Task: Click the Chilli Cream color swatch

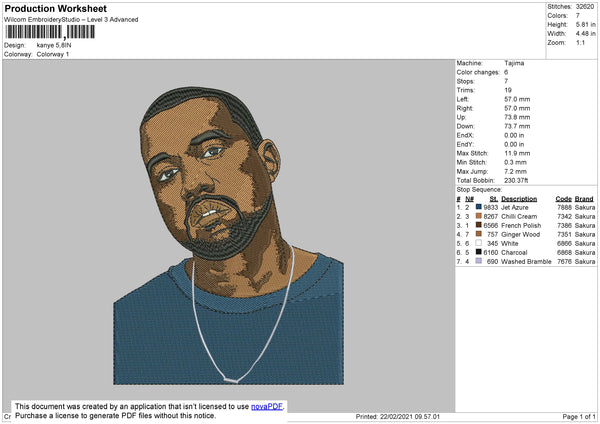Action: pos(478,216)
